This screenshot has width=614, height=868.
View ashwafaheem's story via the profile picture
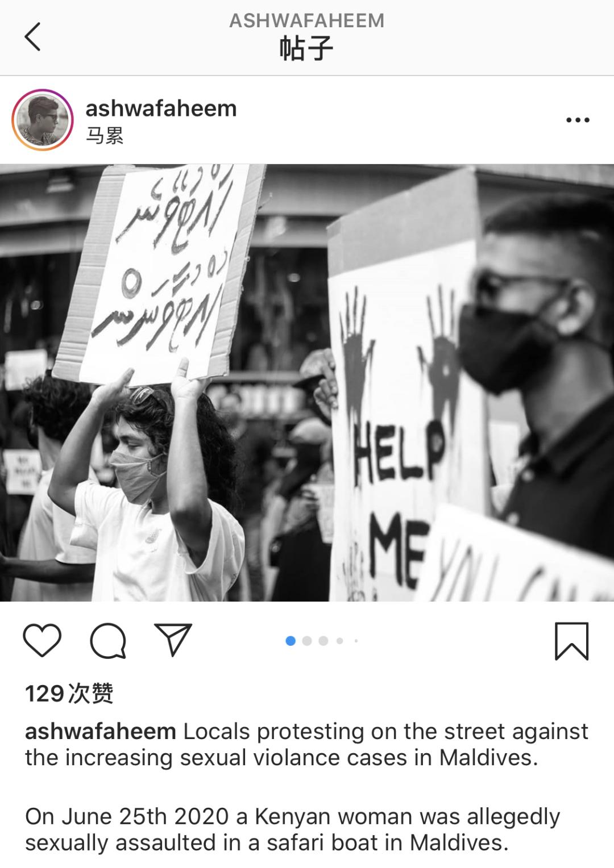pos(43,120)
